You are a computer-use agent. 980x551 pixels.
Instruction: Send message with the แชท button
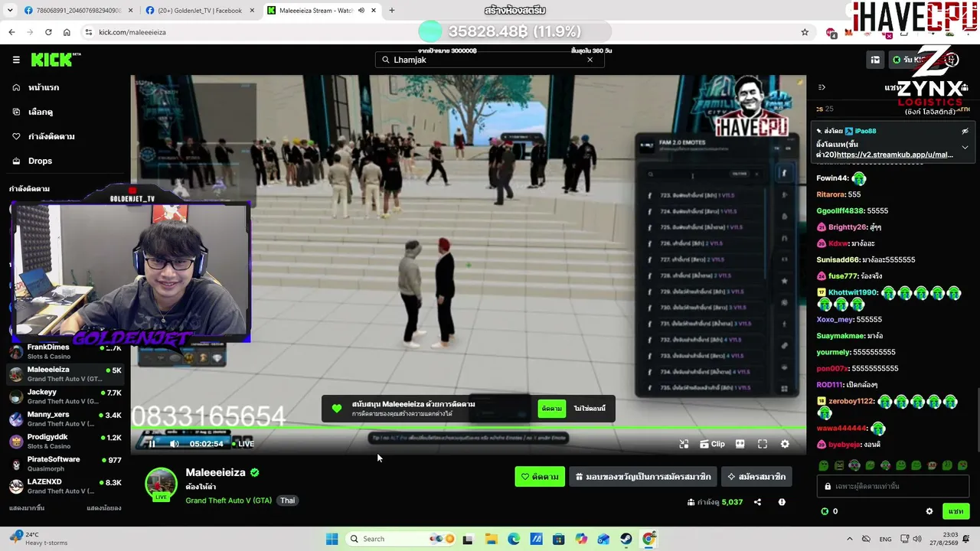coord(955,511)
